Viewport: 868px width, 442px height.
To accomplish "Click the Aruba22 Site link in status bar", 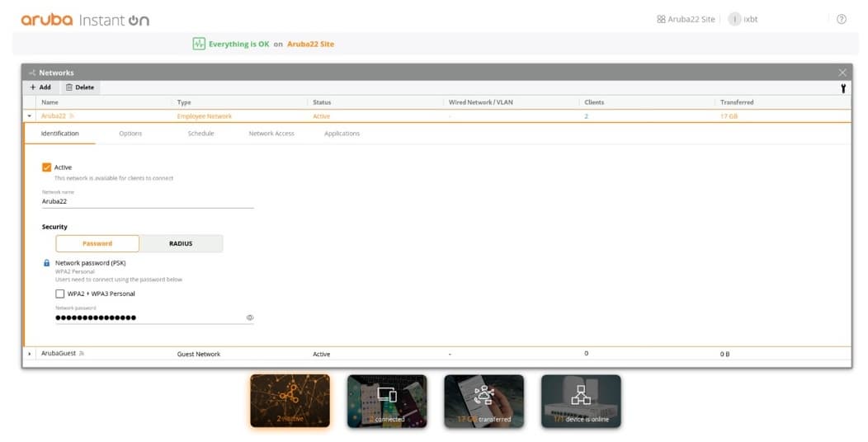I will pos(310,45).
